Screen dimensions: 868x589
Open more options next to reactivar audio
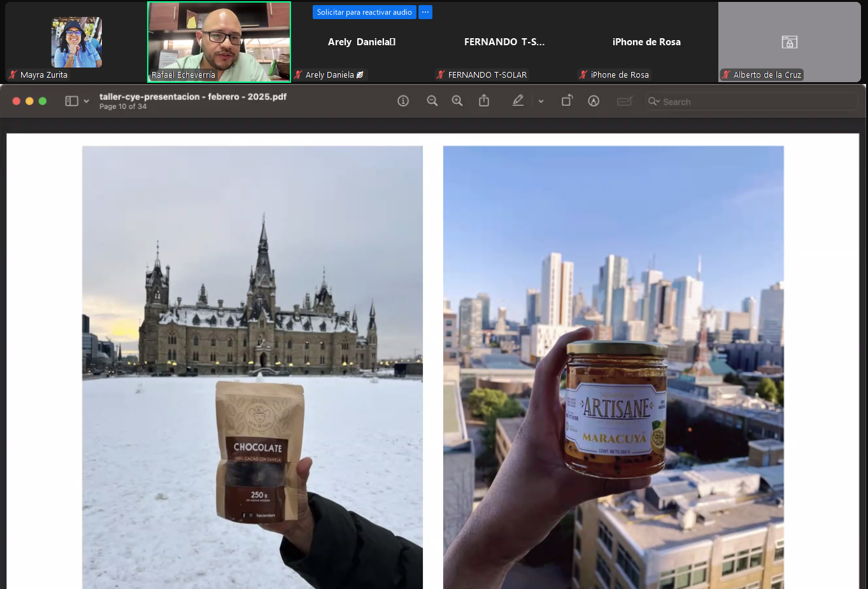click(x=425, y=12)
